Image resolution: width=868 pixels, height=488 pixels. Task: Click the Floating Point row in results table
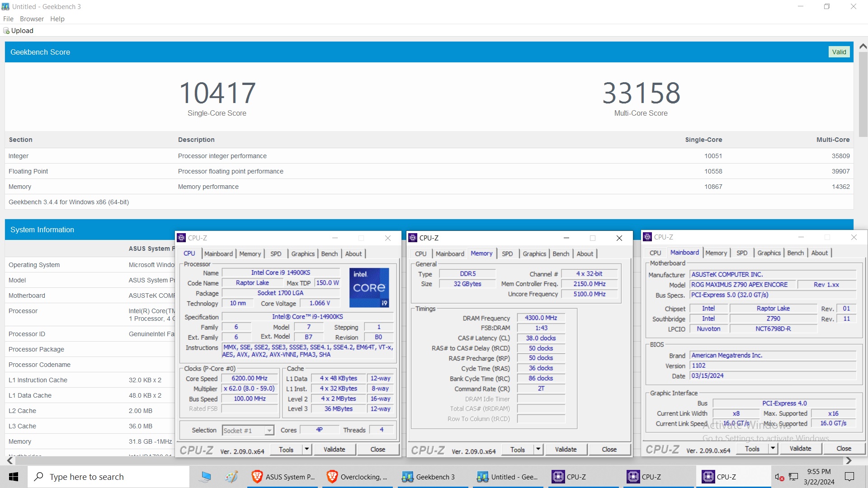pos(429,171)
